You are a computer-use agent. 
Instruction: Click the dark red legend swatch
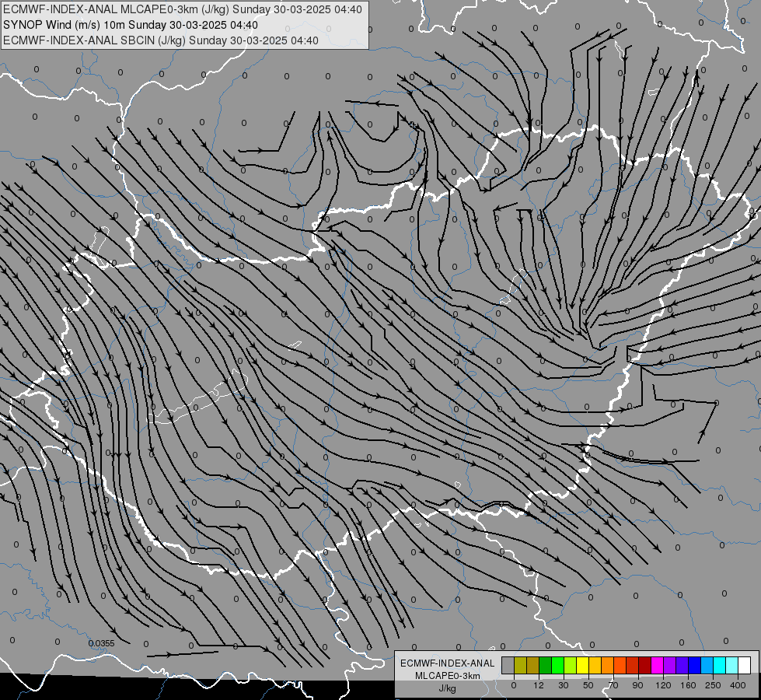pos(644,665)
